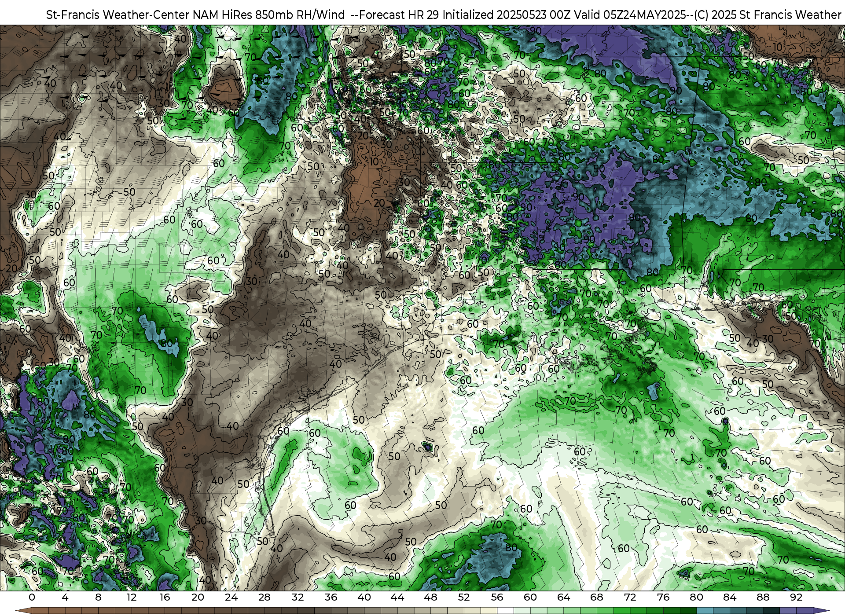Click the "80" tick label on the bottom color scale
This screenshot has width=845, height=616.
[696, 597]
